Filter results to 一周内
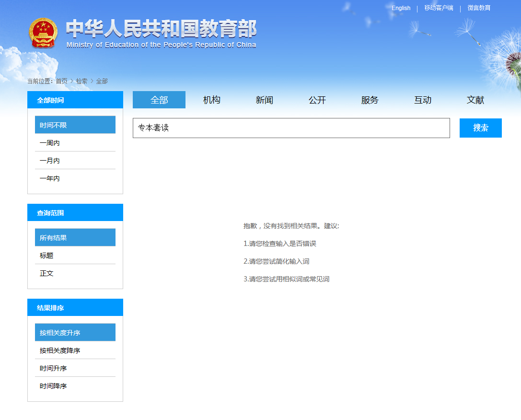The image size is (521, 420). pyautogui.click(x=75, y=143)
